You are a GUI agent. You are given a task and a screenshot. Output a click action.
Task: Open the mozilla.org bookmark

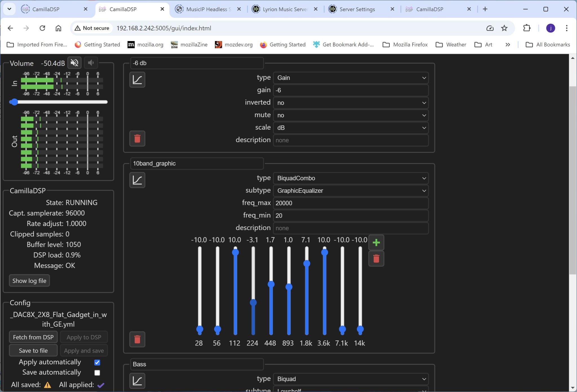(x=145, y=45)
